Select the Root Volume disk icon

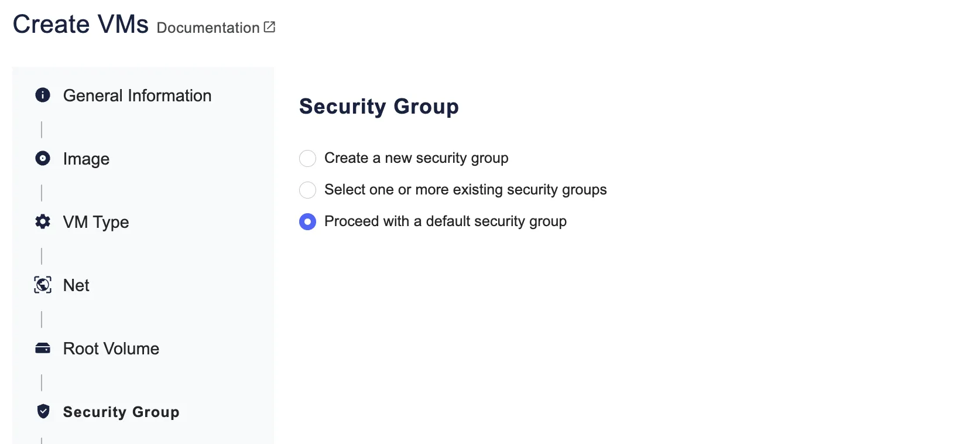[x=42, y=347]
